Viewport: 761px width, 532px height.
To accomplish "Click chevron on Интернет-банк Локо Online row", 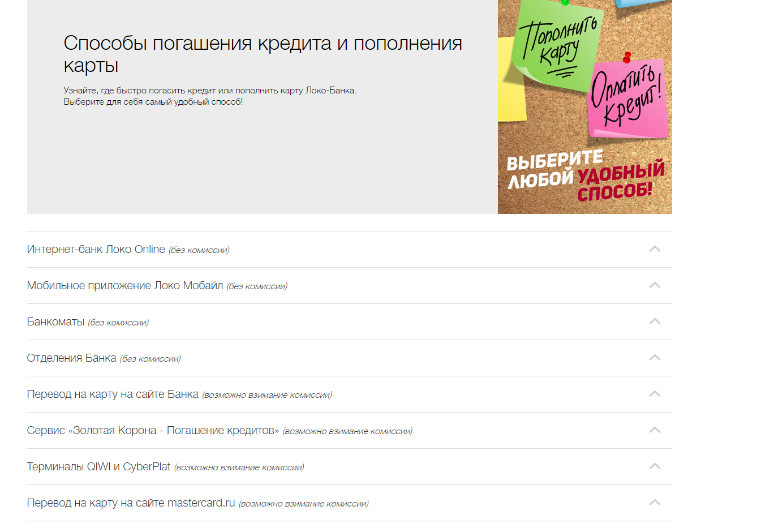I will pyautogui.click(x=655, y=249).
